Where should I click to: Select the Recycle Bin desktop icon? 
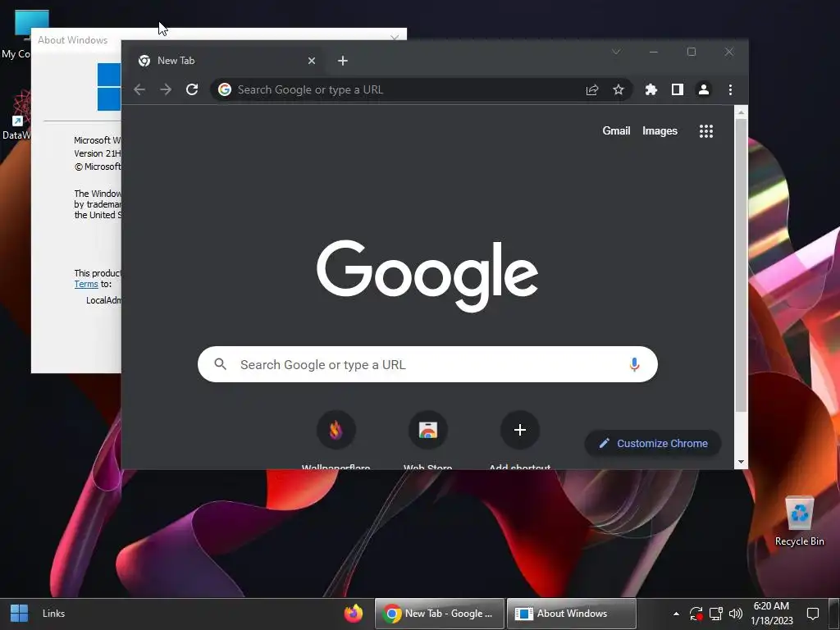click(799, 521)
